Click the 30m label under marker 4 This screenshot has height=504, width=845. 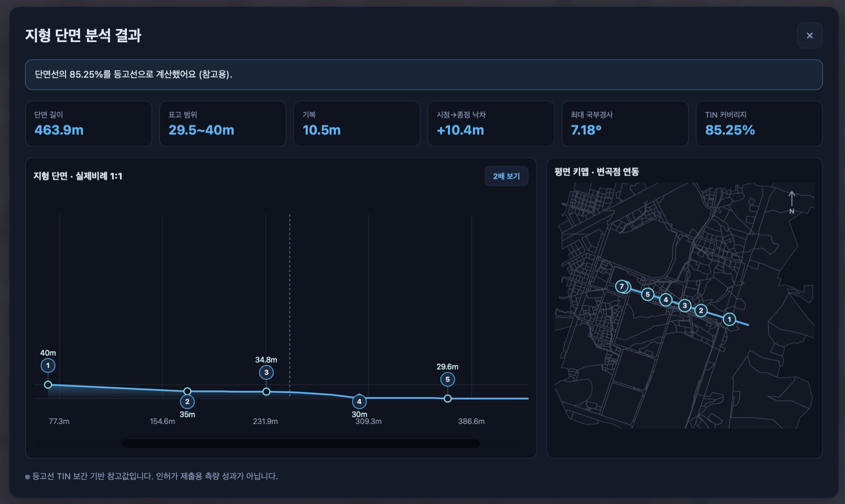coord(360,414)
